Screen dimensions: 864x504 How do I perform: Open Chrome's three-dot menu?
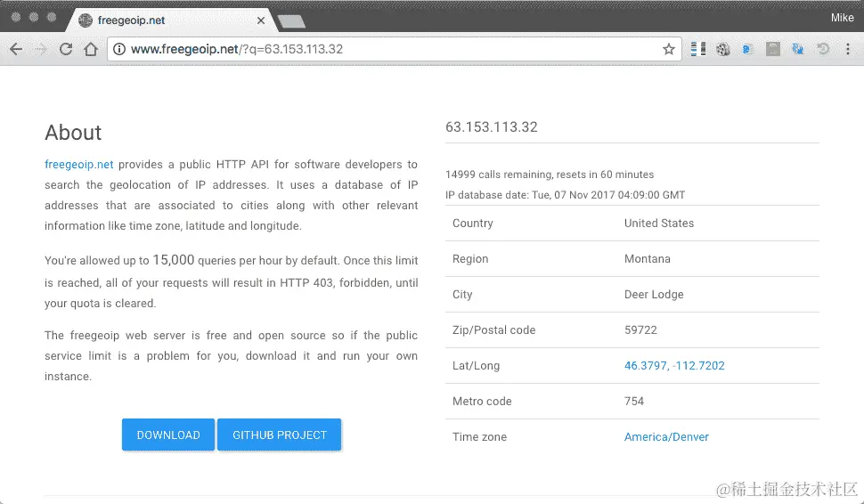[x=848, y=49]
